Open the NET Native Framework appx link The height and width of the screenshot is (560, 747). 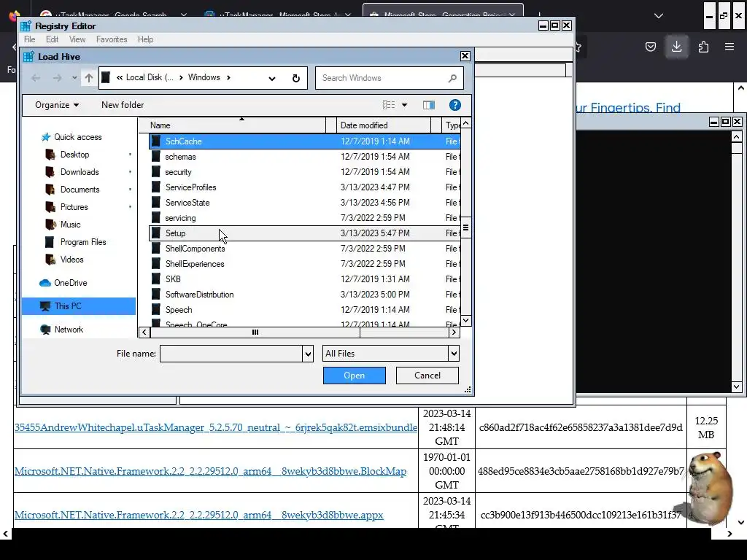pos(198,516)
